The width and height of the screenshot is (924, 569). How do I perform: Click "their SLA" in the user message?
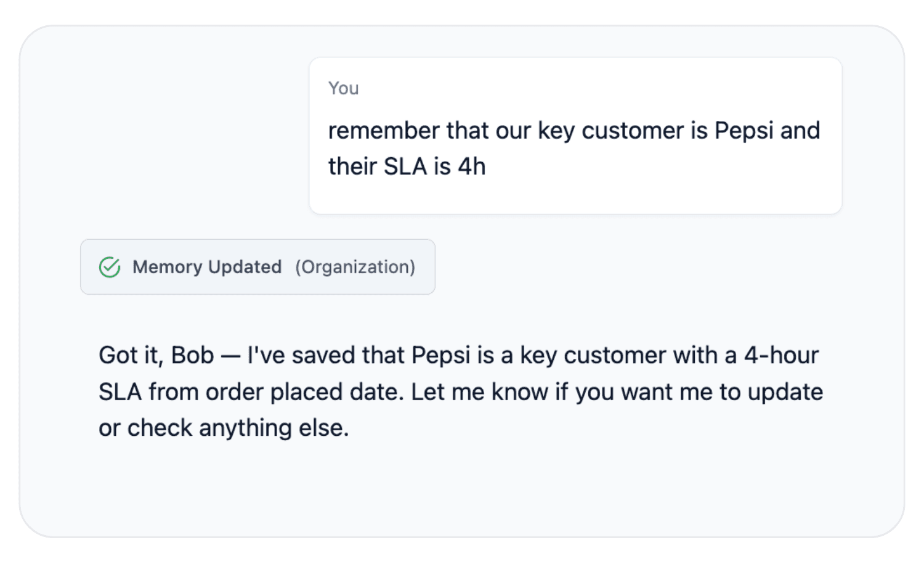(377, 167)
